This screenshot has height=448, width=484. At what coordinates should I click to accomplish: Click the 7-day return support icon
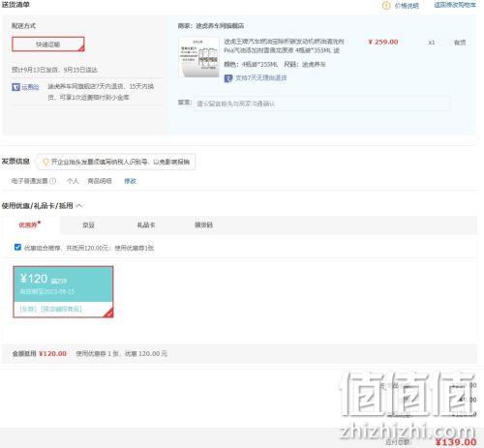point(228,78)
